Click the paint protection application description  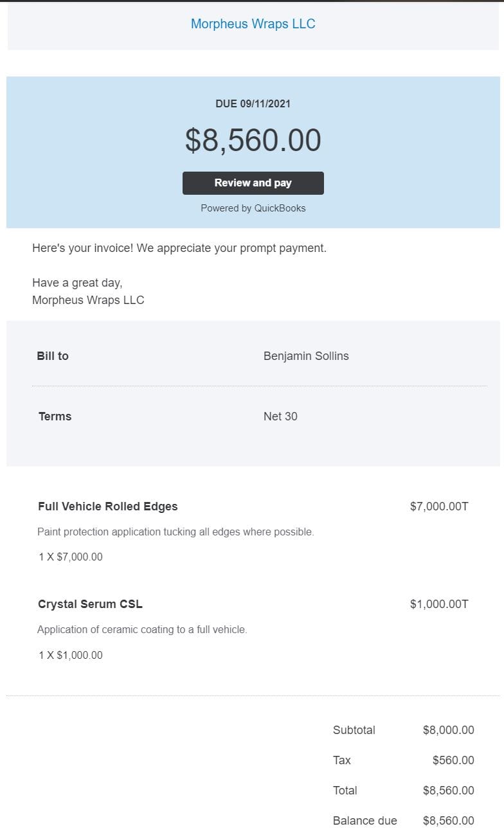click(x=175, y=532)
